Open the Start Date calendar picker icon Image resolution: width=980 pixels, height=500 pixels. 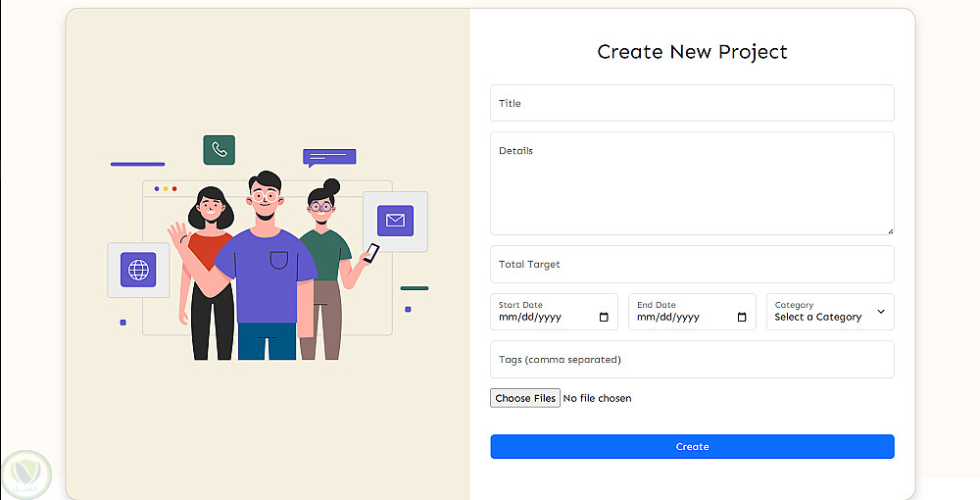point(604,318)
